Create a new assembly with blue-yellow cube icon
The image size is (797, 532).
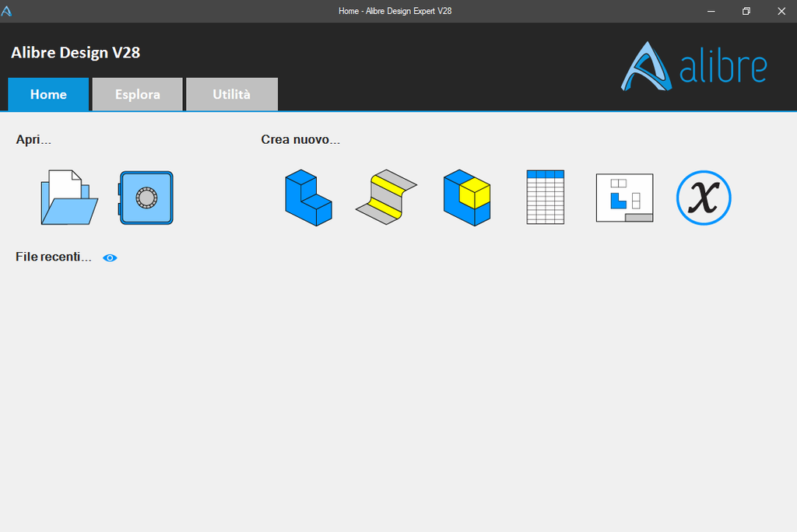point(467,198)
